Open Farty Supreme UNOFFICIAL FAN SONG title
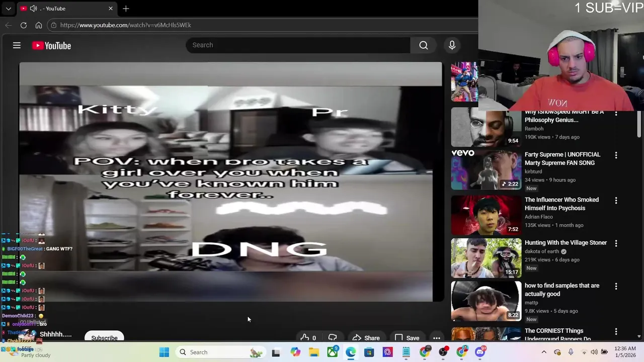Viewport: 644px width, 362px height. (x=562, y=159)
